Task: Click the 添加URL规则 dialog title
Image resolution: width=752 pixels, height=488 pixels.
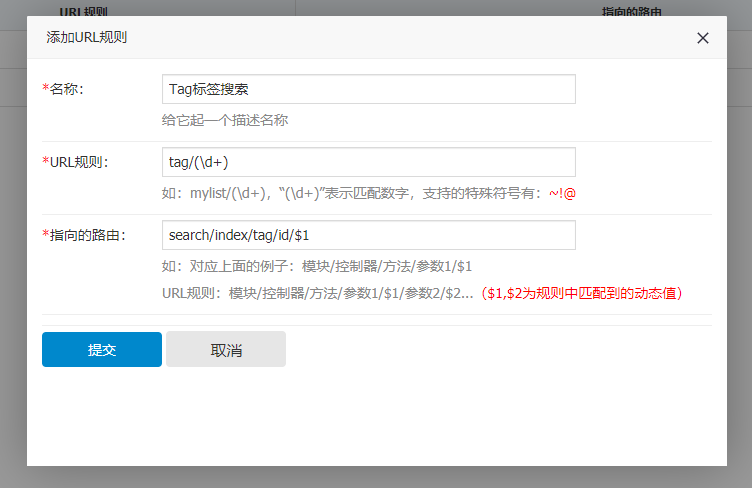Action: click(x=86, y=38)
